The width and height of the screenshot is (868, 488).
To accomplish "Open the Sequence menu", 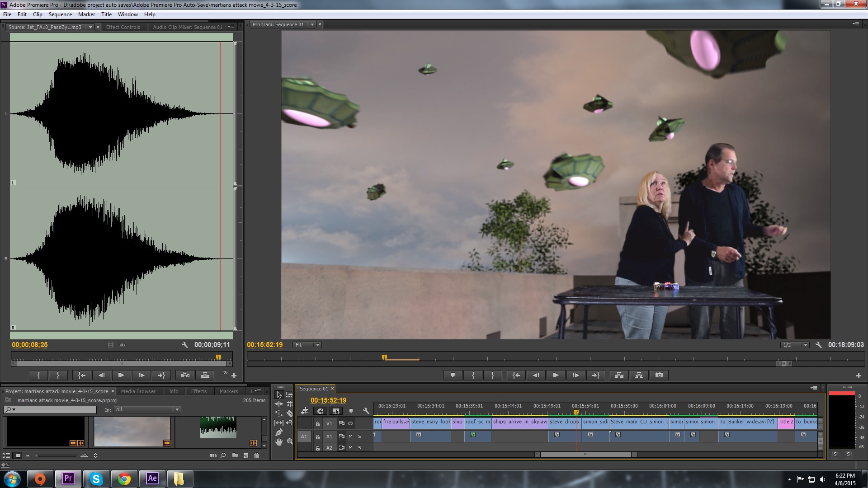I will pos(60,14).
